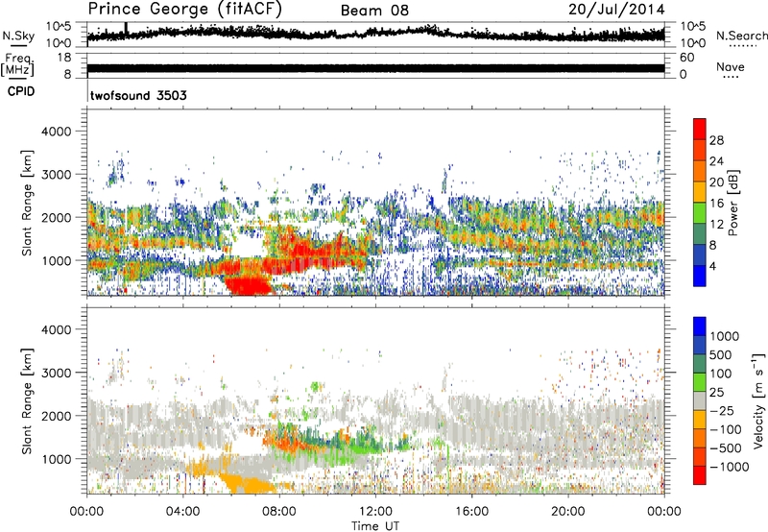768x532 pixels.
Task: Click the '2000' range tick in velocity panel
Action: [x=57, y=416]
